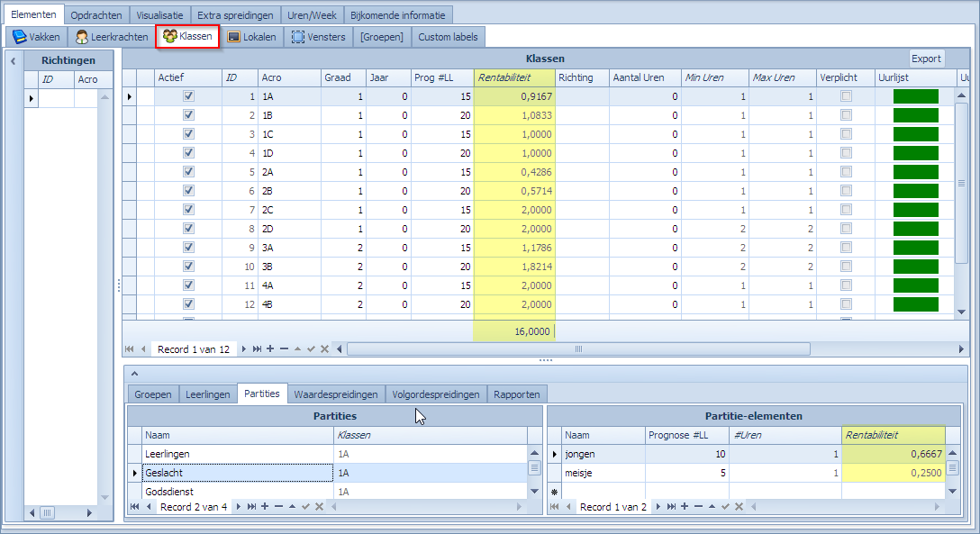Check Verplicht for class 1B
Screen dimensions: 980x534
[x=847, y=115]
